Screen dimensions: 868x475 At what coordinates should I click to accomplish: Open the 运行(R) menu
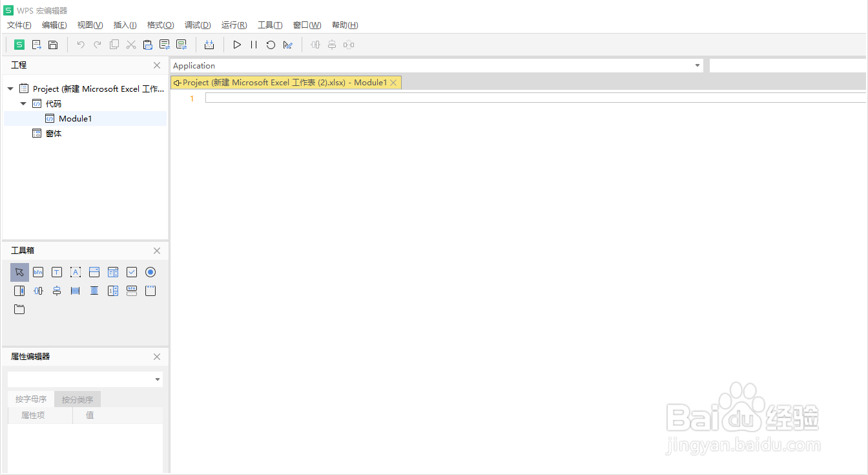coord(234,25)
